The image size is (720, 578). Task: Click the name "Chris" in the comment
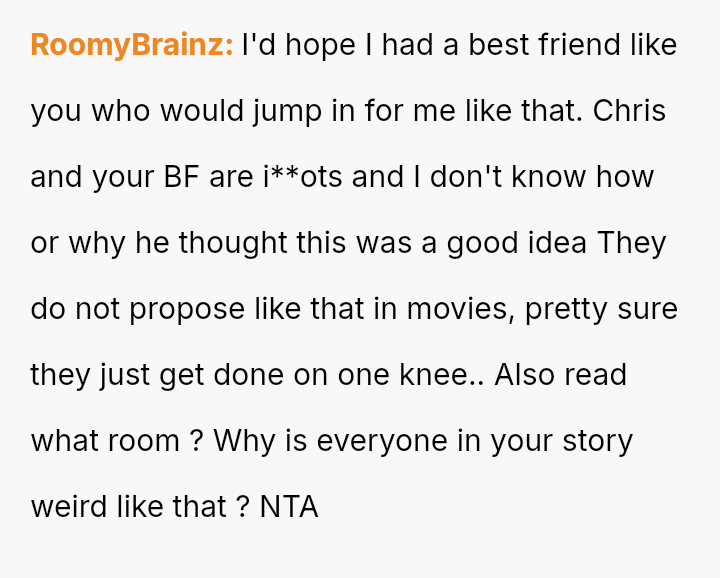(629, 111)
